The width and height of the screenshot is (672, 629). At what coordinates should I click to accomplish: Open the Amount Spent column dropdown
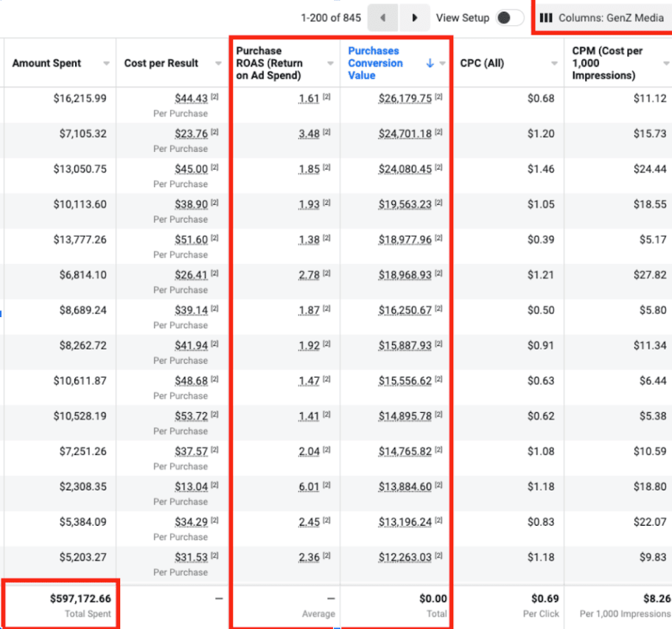point(108,63)
